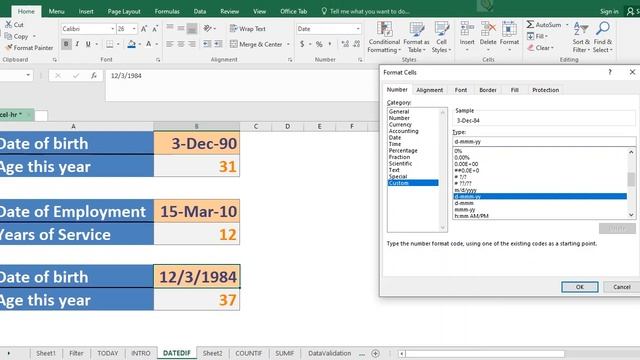
Task: Align text to the right
Action: (192, 44)
